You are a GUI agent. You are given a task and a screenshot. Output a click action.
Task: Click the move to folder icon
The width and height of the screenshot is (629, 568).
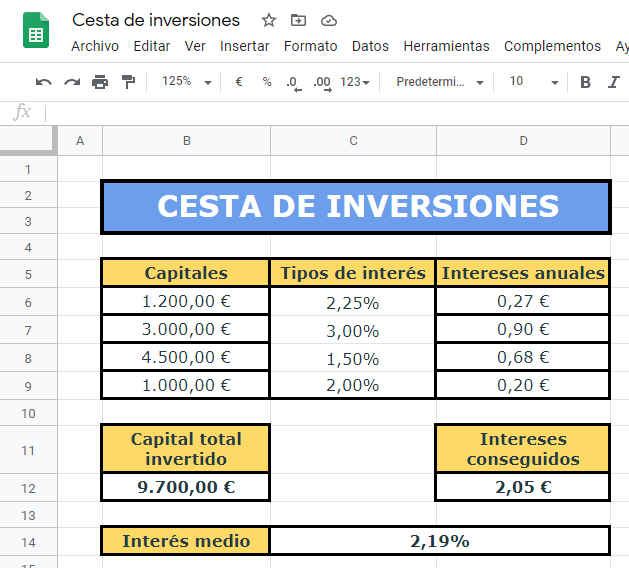pos(298,20)
